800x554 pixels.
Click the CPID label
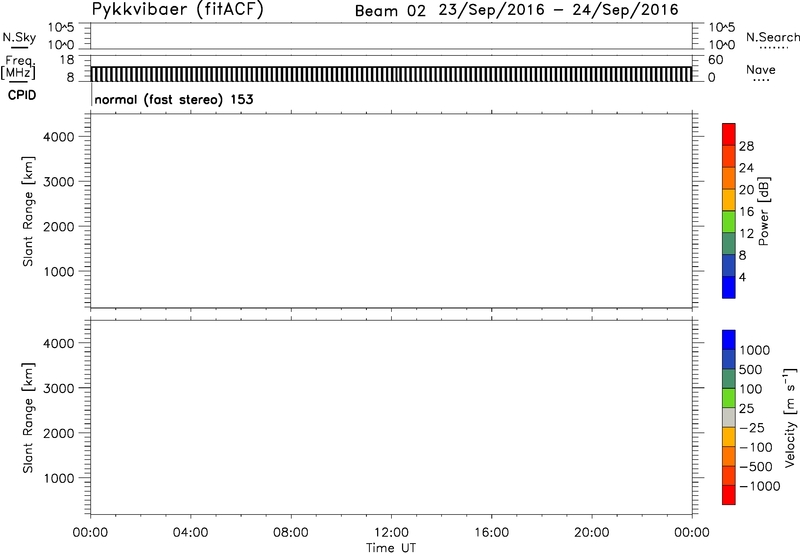click(22, 95)
